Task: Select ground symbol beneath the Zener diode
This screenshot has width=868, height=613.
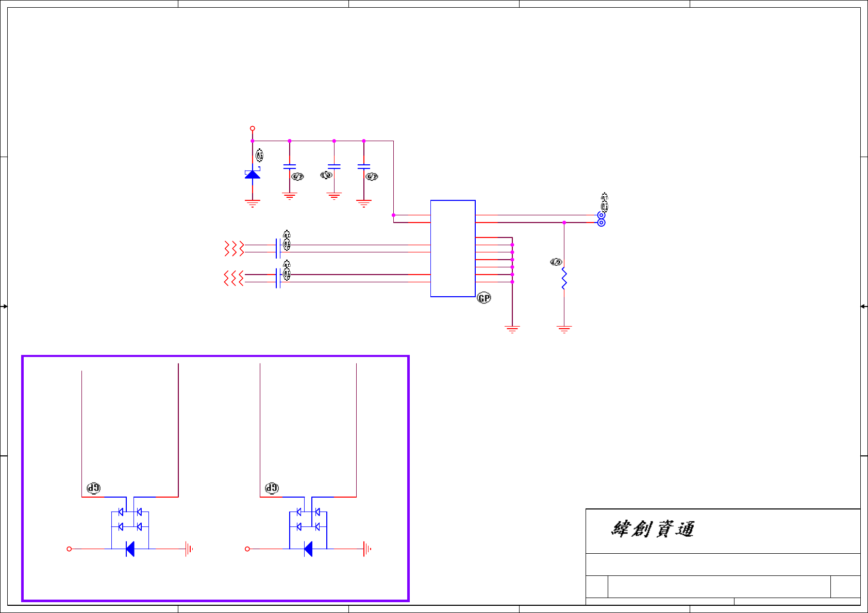Action: pos(253,203)
